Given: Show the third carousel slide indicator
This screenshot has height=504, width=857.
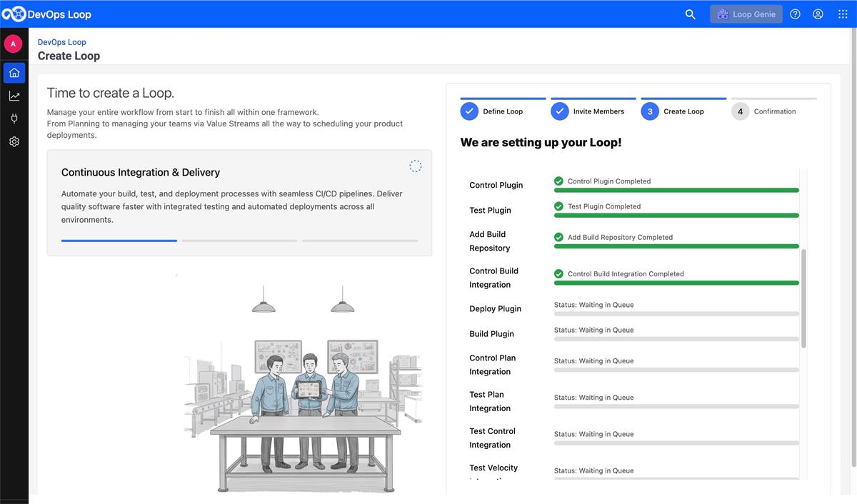Looking at the screenshot, I should [360, 241].
